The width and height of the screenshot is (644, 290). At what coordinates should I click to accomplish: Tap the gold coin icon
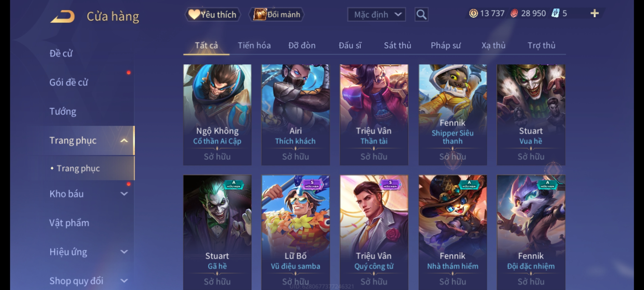pos(473,13)
